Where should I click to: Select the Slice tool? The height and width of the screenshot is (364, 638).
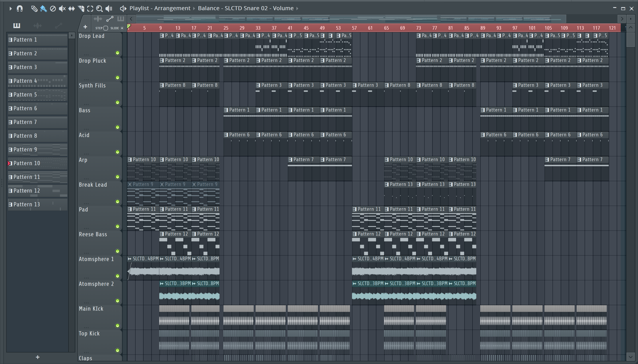(81, 9)
